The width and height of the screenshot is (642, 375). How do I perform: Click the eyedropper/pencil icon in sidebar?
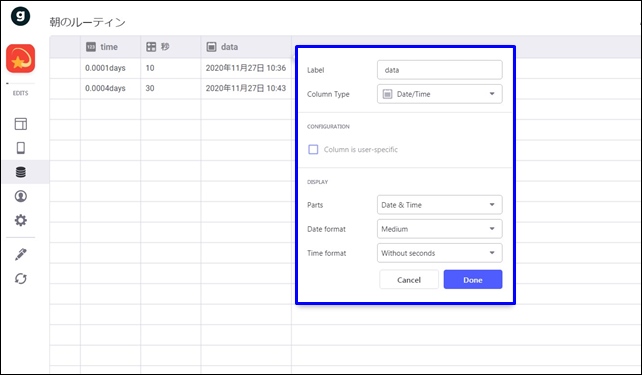[x=20, y=254]
